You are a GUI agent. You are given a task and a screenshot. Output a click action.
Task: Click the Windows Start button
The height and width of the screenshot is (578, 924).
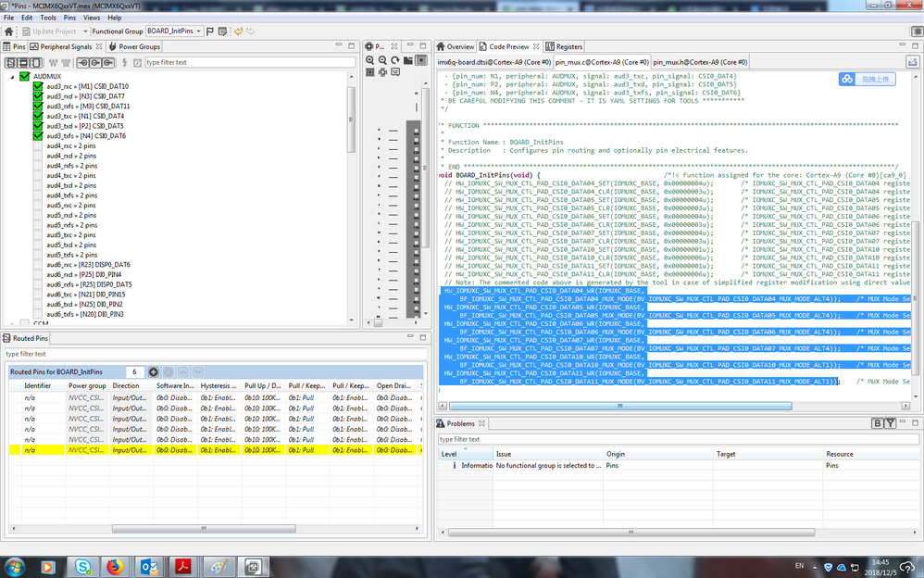coord(14,568)
